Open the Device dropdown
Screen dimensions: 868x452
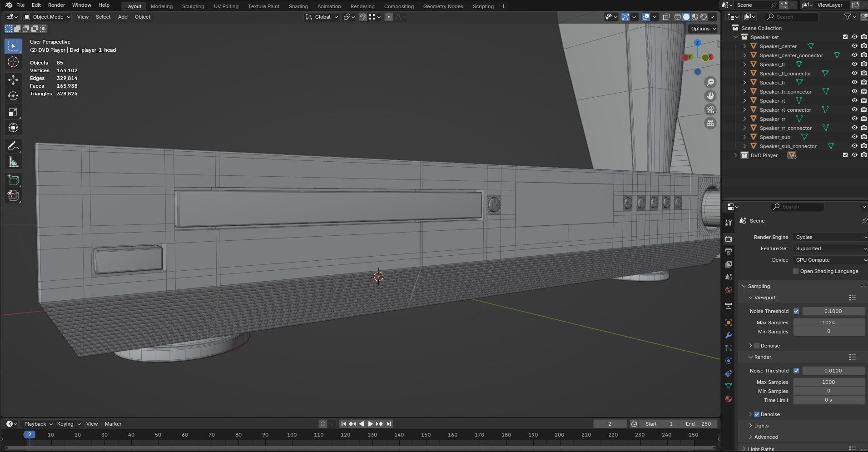(x=830, y=260)
